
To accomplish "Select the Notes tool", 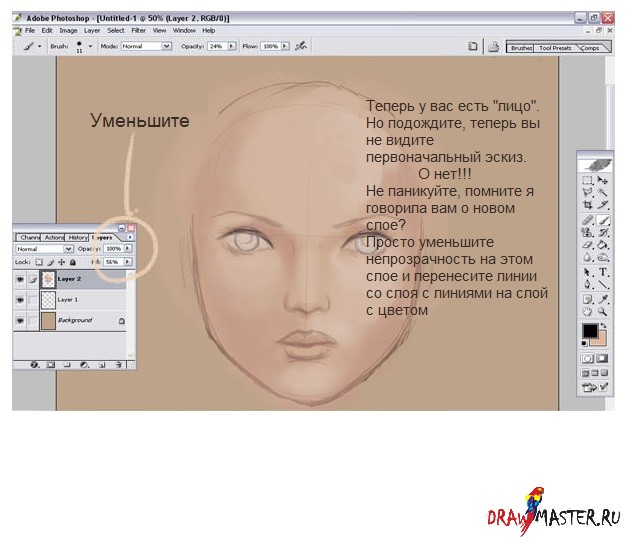I will tap(587, 299).
